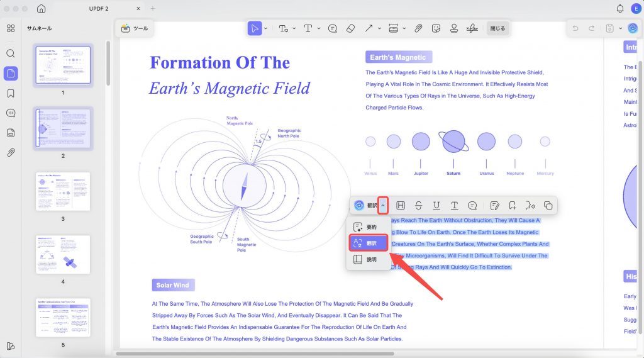Expand the arrow shape tool dropdown
Image resolution: width=644 pixels, height=358 pixels.
tap(379, 28)
